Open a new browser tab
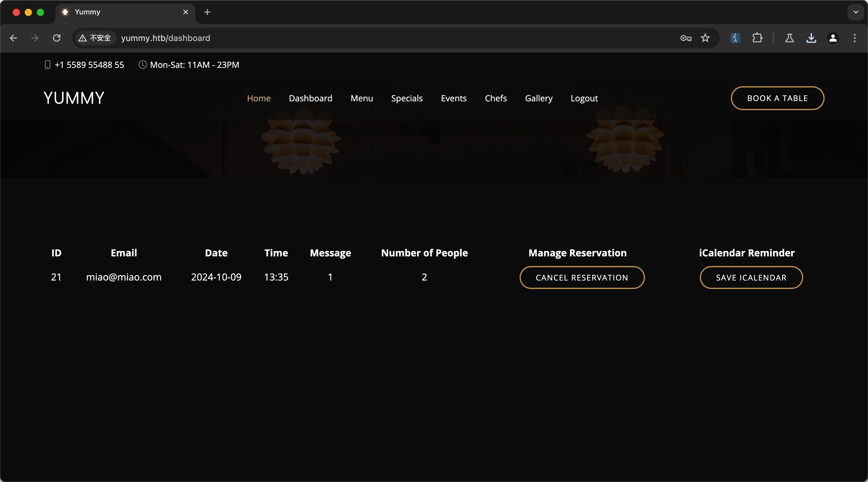This screenshot has height=482, width=868. click(207, 12)
